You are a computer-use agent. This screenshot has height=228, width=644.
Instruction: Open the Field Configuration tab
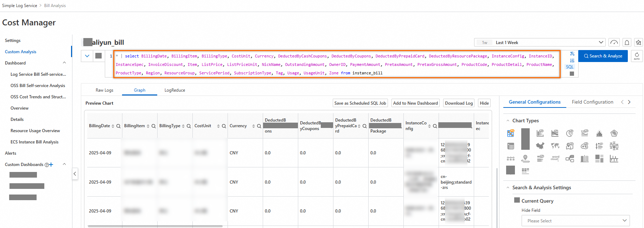click(x=593, y=102)
